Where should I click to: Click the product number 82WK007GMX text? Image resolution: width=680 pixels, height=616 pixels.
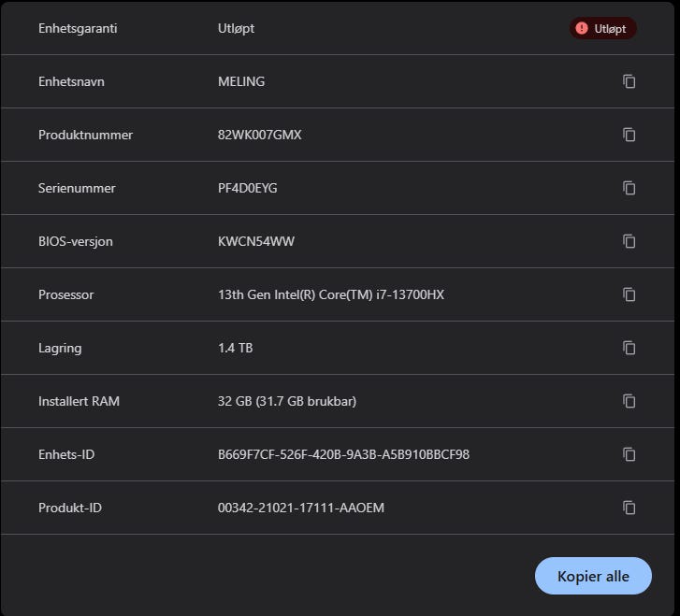259,135
